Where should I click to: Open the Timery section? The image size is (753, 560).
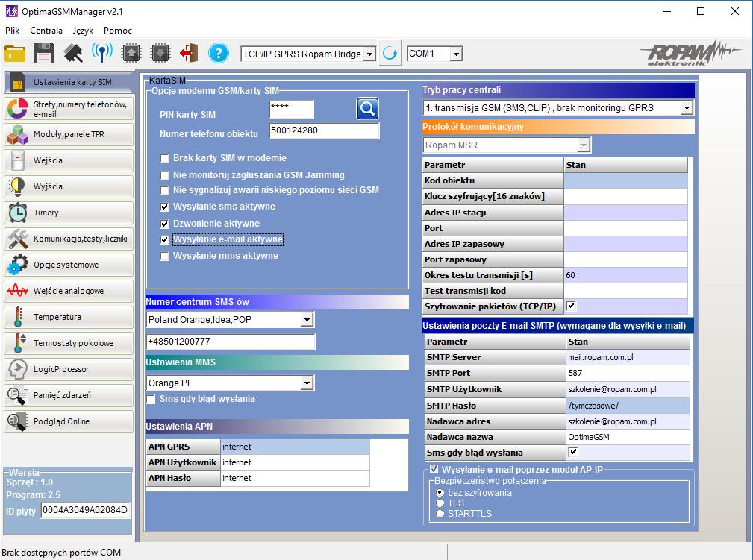(x=69, y=213)
